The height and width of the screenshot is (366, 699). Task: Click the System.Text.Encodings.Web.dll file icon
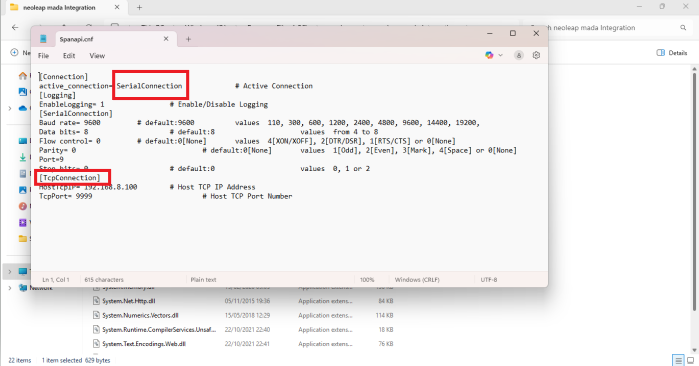pyautogui.click(x=96, y=344)
